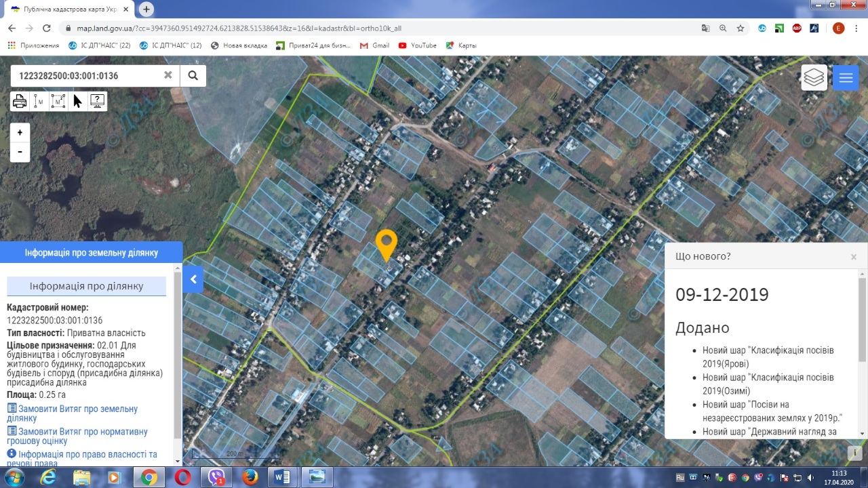Go back in browser history
Viewport: 868px width, 488px height.
click(x=12, y=28)
